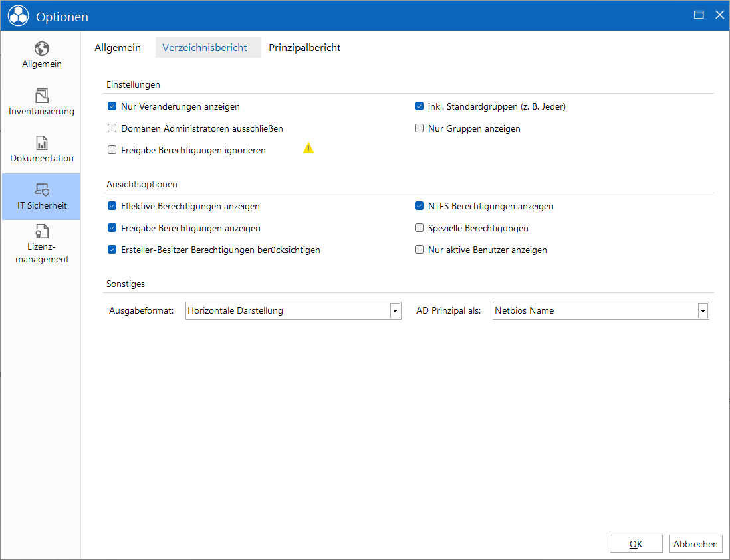Open the Allgemein globe icon in sidebar

(41, 48)
